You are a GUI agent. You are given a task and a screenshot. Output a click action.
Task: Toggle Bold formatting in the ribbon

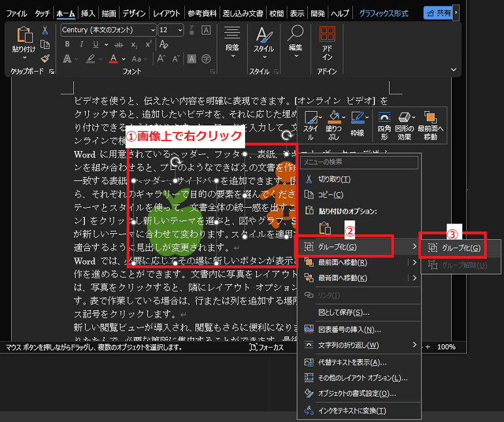coord(66,44)
